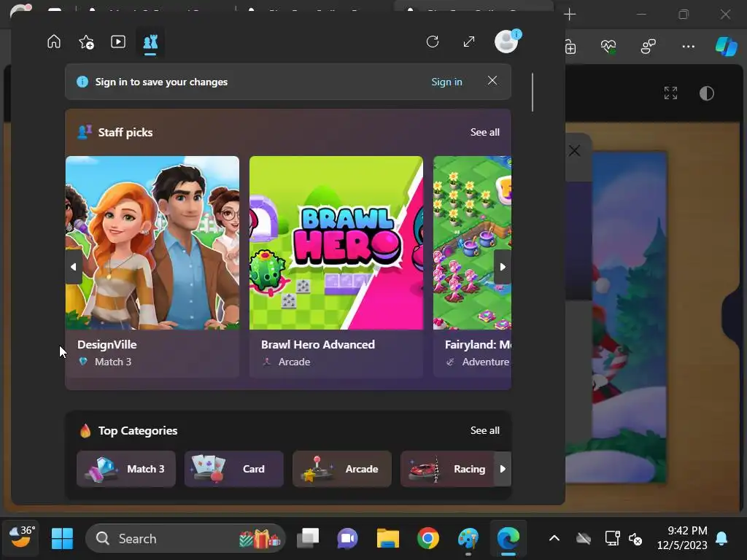Select the chess pieces games tab
The height and width of the screenshot is (560, 747).
coord(150,42)
